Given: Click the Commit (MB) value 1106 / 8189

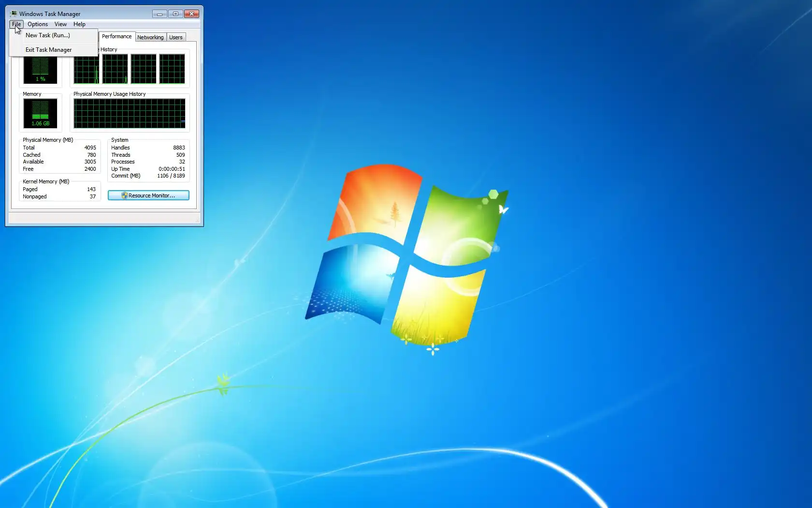Looking at the screenshot, I should click(x=171, y=176).
